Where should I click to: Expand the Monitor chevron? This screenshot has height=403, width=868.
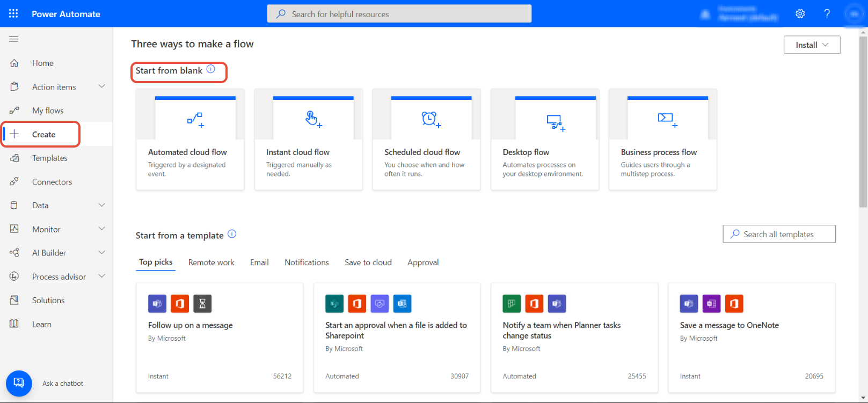(x=101, y=229)
